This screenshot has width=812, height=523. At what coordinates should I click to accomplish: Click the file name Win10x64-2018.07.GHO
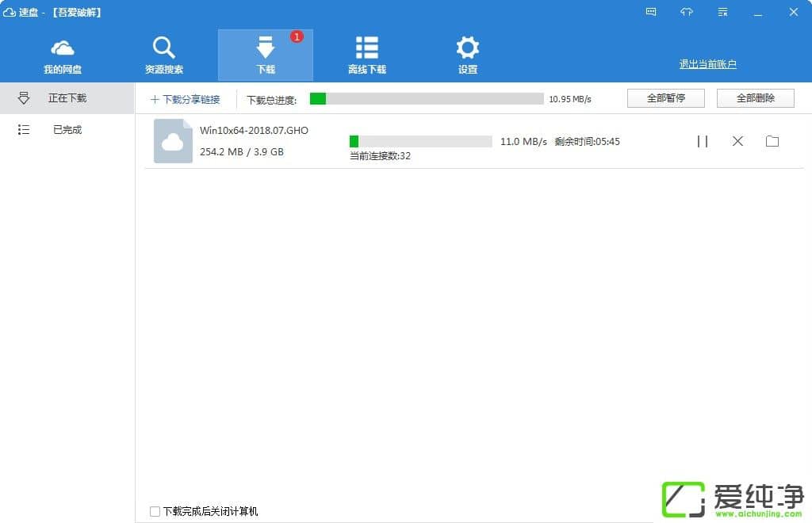(254, 131)
